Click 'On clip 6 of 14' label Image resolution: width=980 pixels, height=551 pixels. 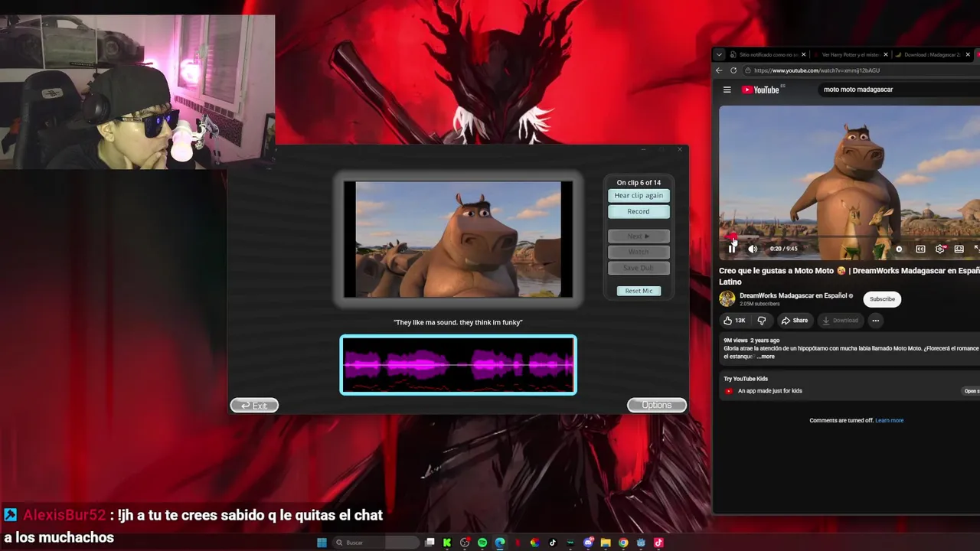pyautogui.click(x=639, y=183)
